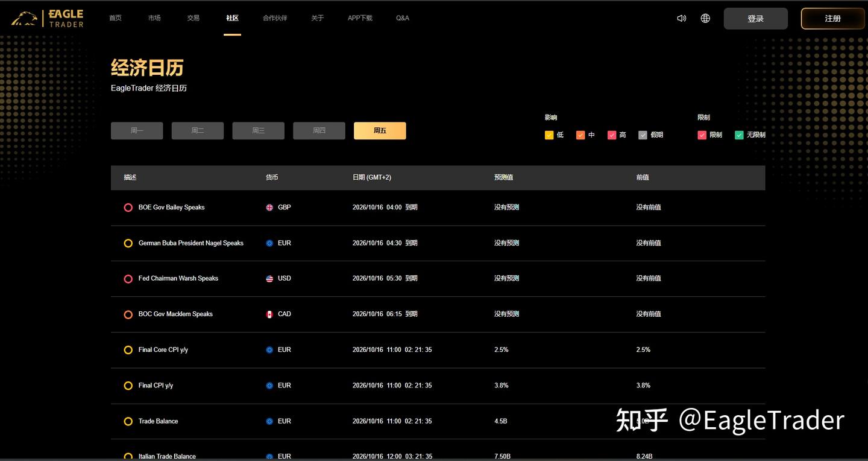Click impact circle for Trade Balance row
Screen dimensions: 868x461
(x=128, y=421)
